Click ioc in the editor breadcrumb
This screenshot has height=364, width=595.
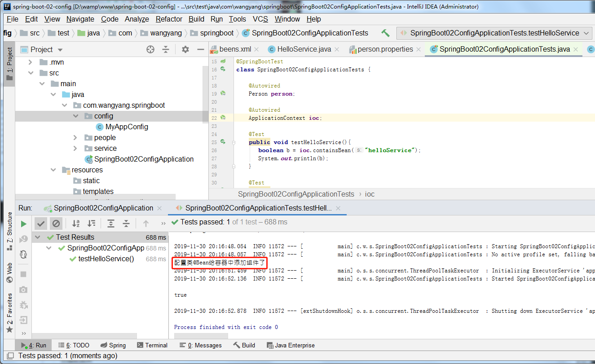[370, 194]
